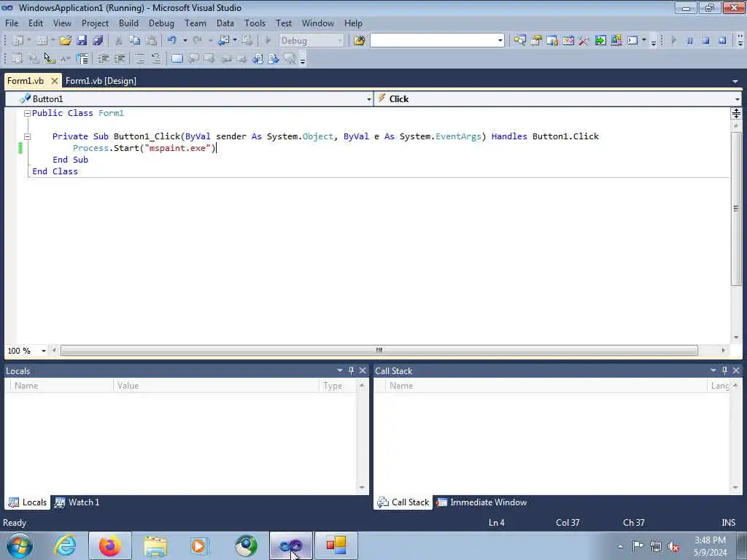The height and width of the screenshot is (560, 747).
Task: Click the Start Debugging play icon by Debug
Action: pyautogui.click(x=268, y=41)
